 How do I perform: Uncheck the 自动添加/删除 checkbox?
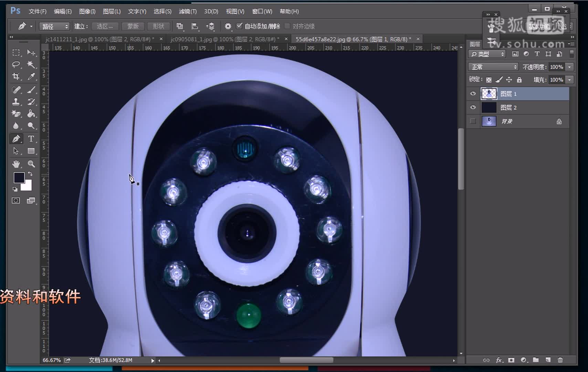click(x=239, y=26)
